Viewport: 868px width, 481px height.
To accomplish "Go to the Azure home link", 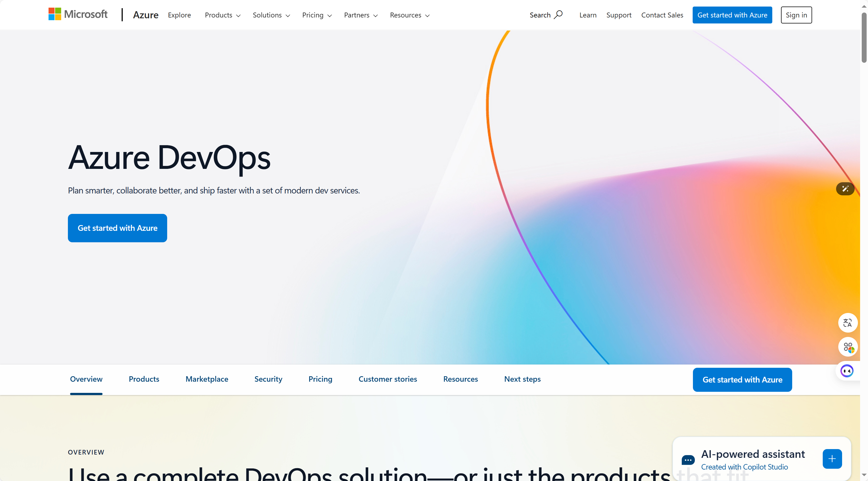I will coord(146,15).
